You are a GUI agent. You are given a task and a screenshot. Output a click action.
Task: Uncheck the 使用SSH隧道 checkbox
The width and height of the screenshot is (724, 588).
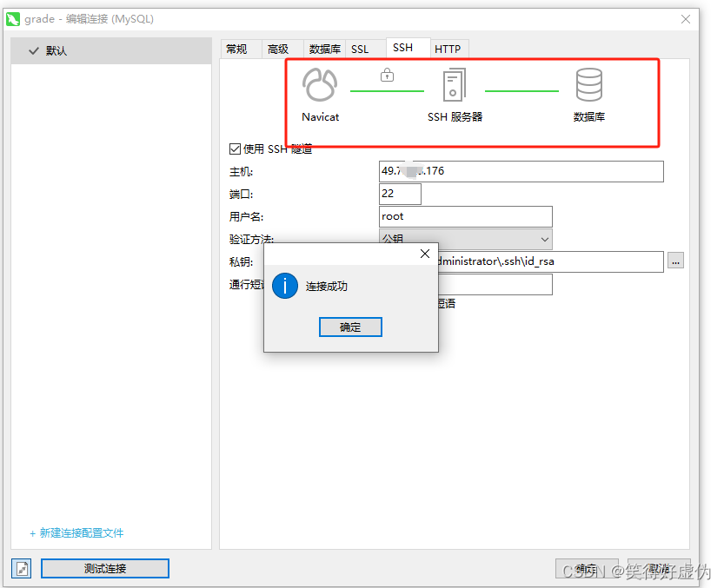(x=236, y=148)
